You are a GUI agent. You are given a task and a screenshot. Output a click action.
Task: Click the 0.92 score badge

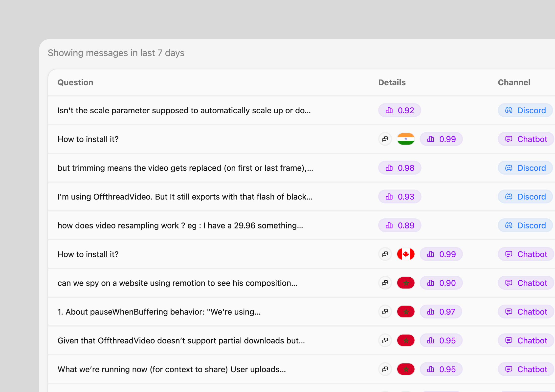pos(400,110)
